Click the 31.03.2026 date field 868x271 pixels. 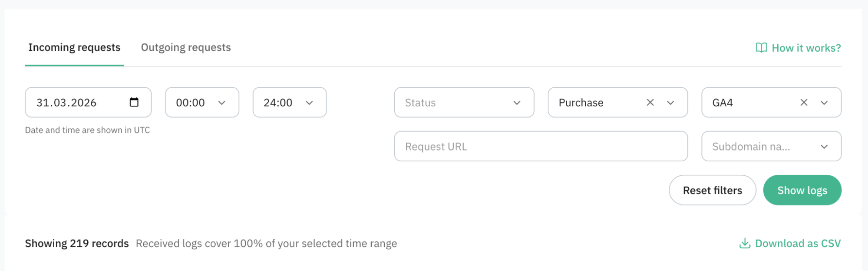pyautogui.click(x=88, y=102)
